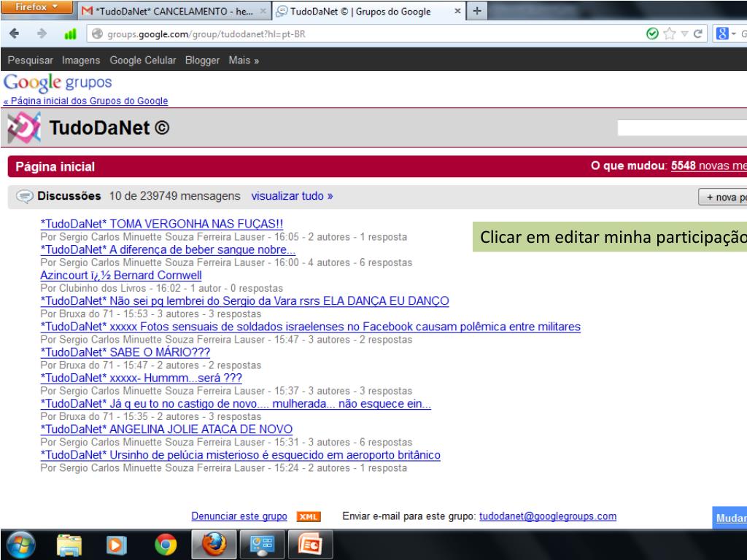Open the orange XML feed icon
This screenshot has width=747, height=560.
point(309,517)
